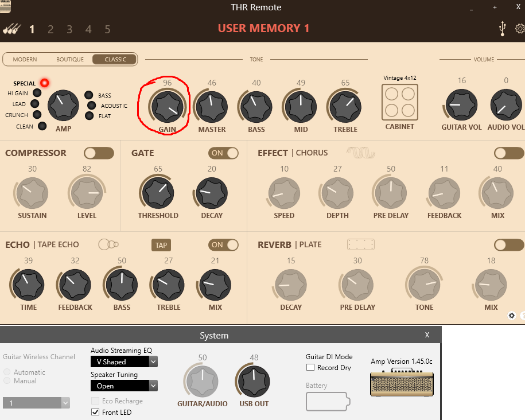Click the MID knob
The width and height of the screenshot is (525, 420).
tap(301, 107)
